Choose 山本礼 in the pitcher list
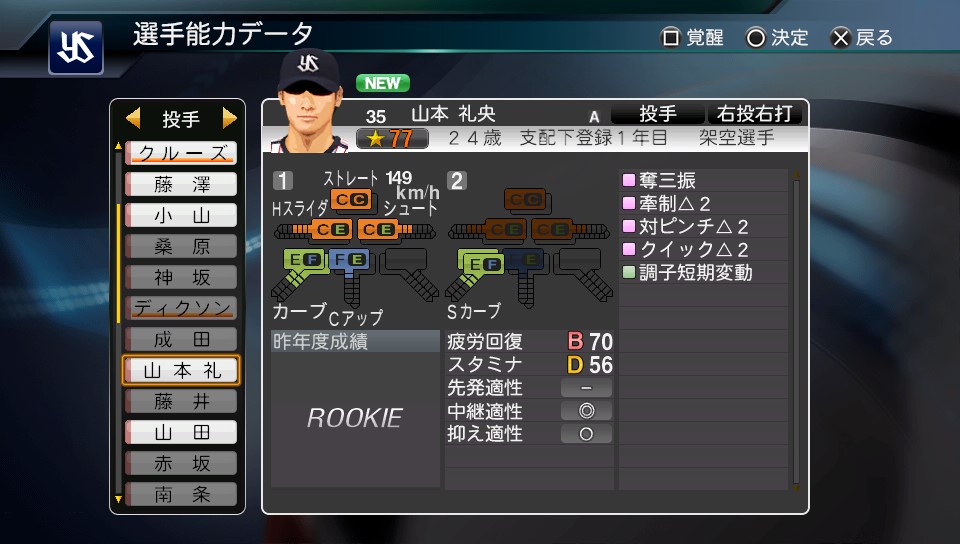The height and width of the screenshot is (544, 960). (x=181, y=370)
